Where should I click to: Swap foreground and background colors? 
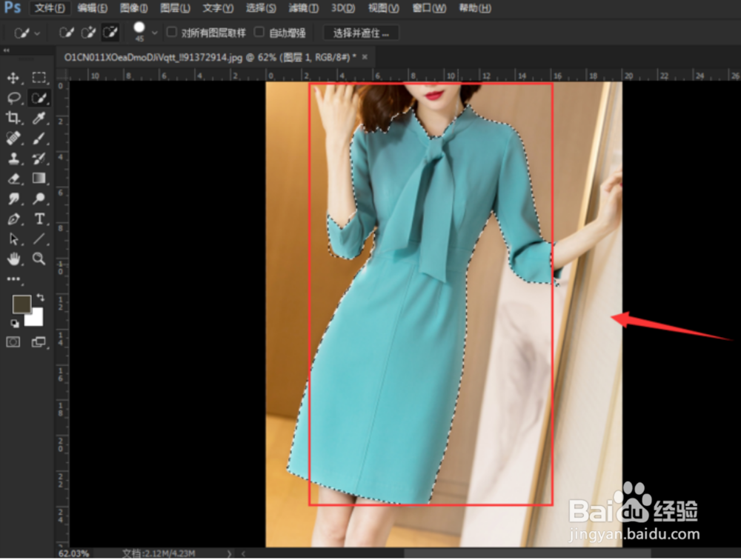point(41,298)
